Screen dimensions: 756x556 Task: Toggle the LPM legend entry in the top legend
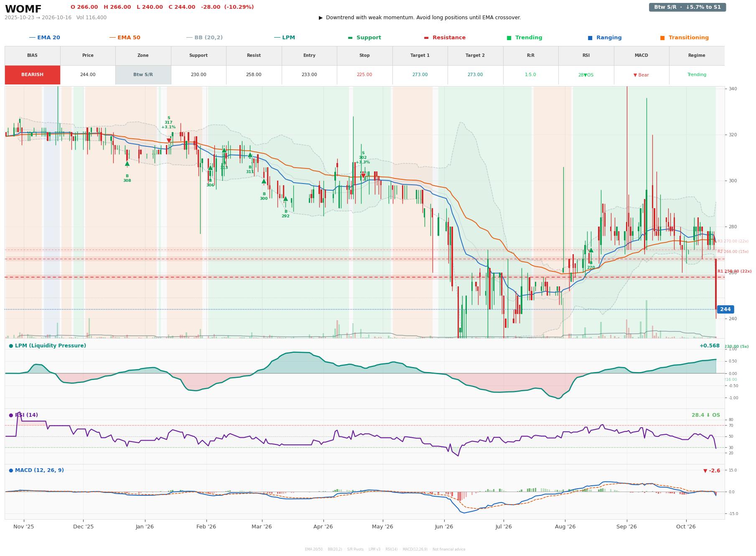(x=285, y=38)
